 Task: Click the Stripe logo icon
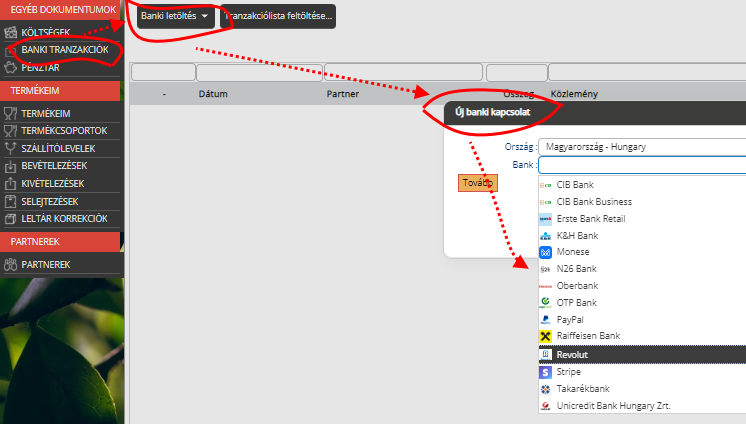coord(545,371)
